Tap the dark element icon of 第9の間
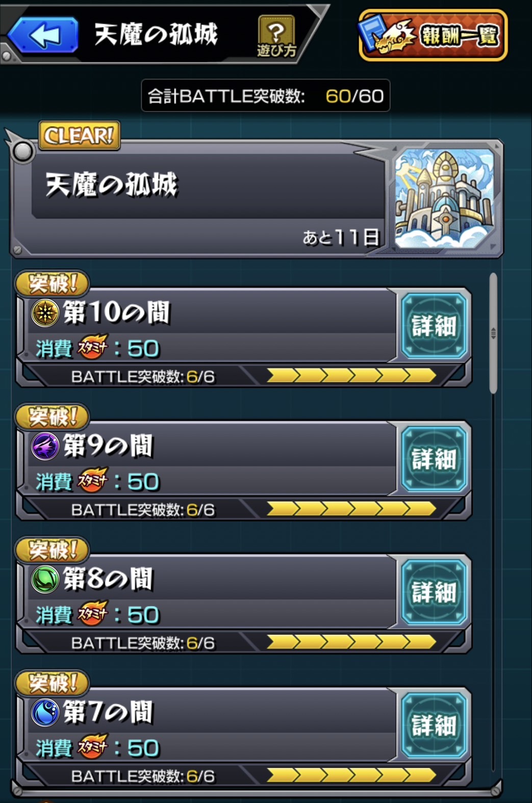Screen dimensions: 532x803 [x=45, y=446]
